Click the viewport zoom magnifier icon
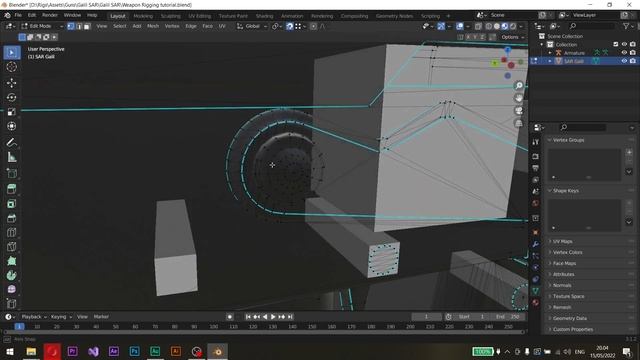Image resolution: width=640 pixels, height=360 pixels. [519, 86]
